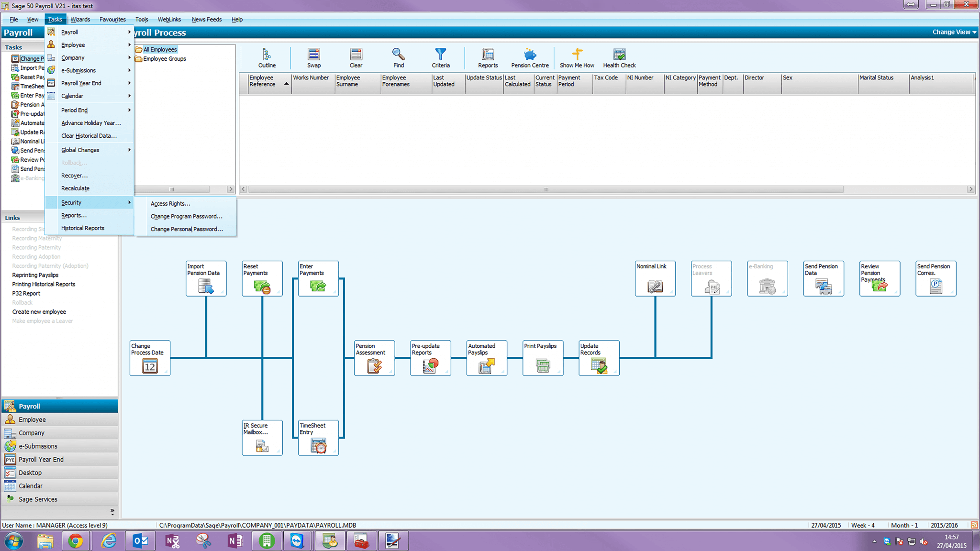Expand the navigation bar chevron below Sage Services

(x=112, y=511)
